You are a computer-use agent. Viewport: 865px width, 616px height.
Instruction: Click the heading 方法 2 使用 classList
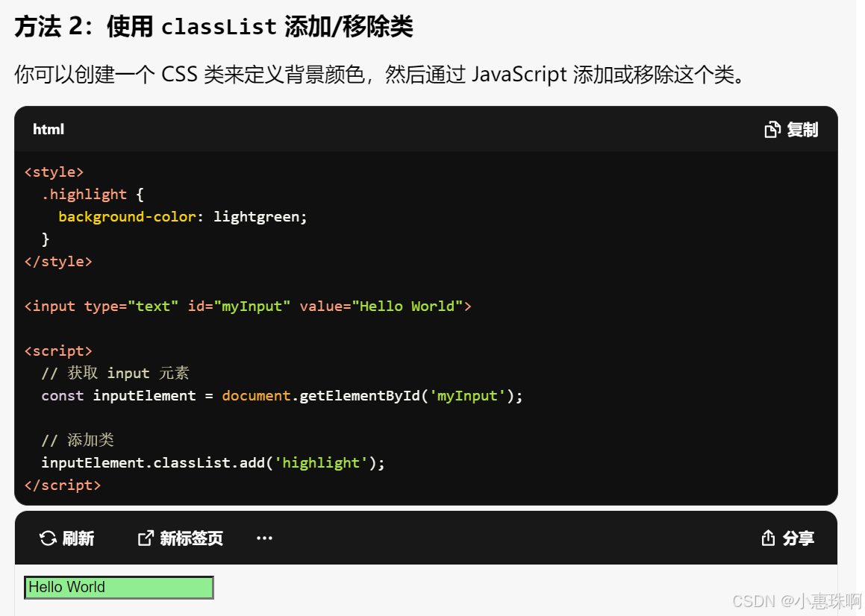[213, 26]
